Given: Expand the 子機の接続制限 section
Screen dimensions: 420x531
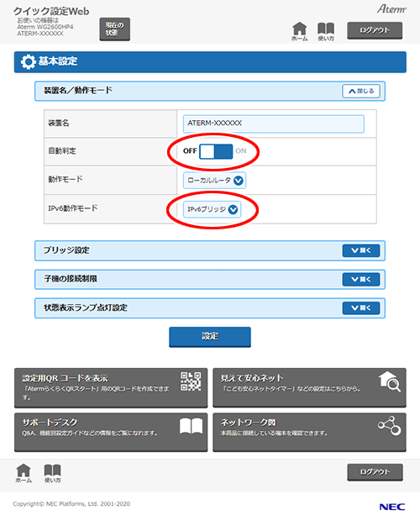Looking at the screenshot, I should 361,280.
